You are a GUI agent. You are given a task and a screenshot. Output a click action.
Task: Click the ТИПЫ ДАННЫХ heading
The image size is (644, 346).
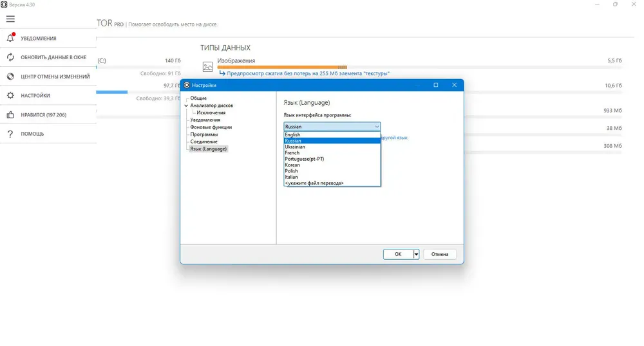click(225, 48)
